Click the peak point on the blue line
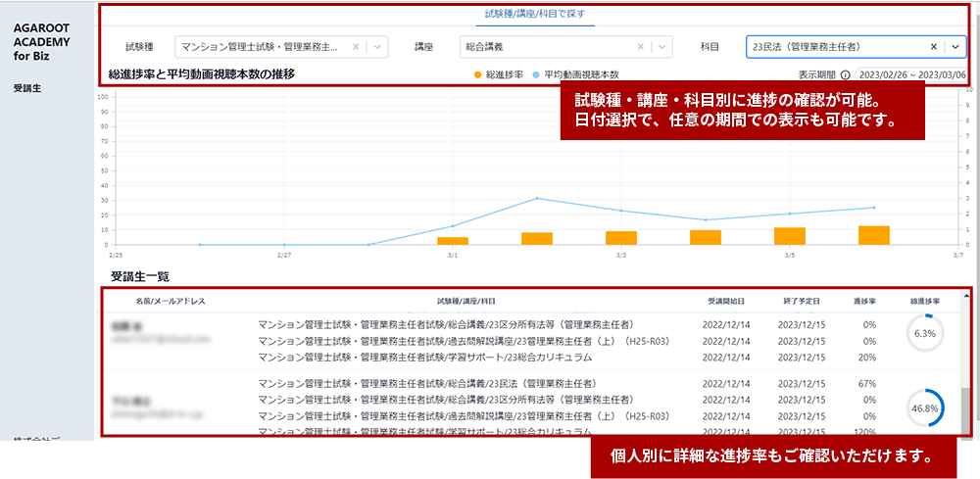Image resolution: width=980 pixels, height=479 pixels. (537, 198)
